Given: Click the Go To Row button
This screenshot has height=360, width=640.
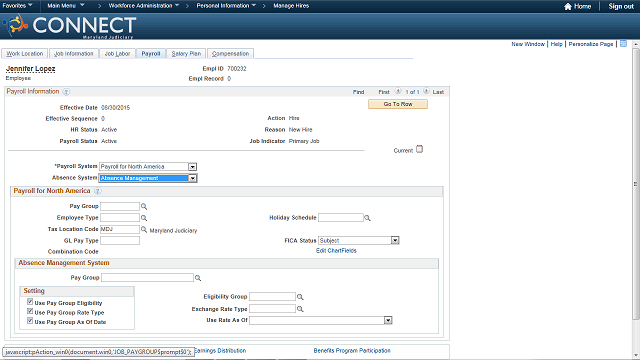Looking at the screenshot, I should 398,104.
